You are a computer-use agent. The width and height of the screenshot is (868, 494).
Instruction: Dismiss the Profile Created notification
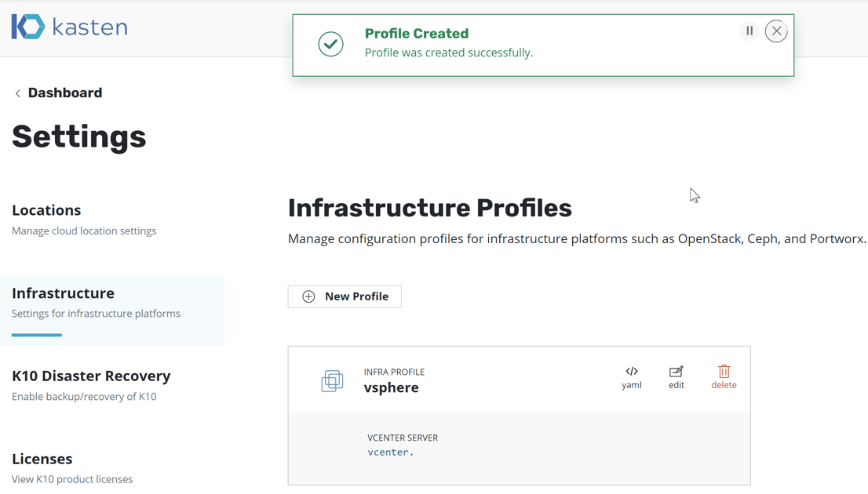click(x=776, y=31)
